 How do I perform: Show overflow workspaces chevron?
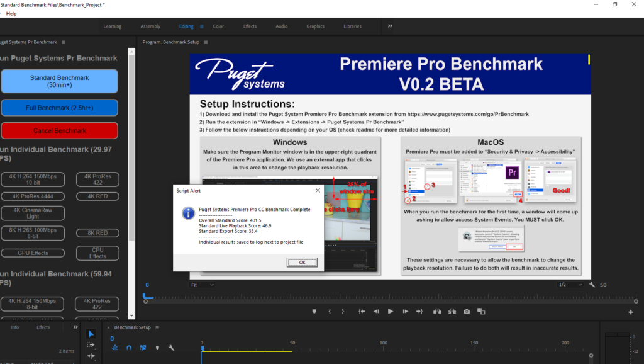[390, 26]
